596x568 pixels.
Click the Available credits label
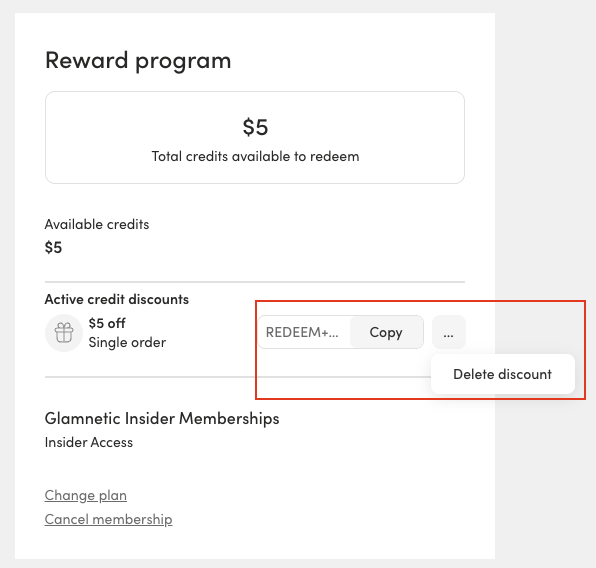(97, 224)
